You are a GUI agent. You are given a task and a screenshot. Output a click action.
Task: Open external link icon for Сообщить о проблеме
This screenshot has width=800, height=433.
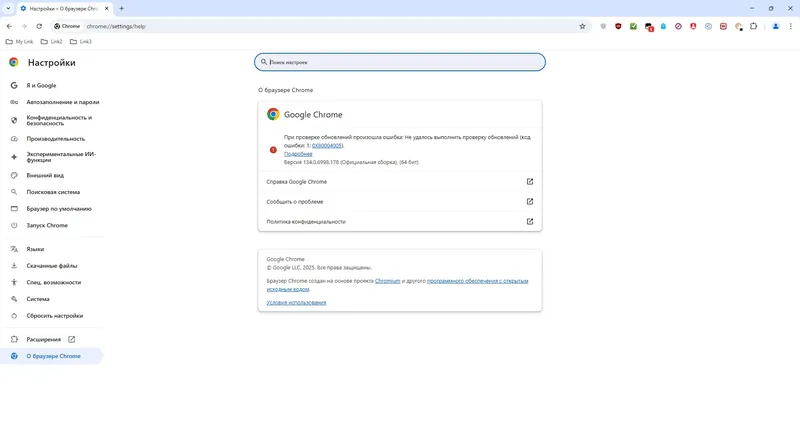530,201
